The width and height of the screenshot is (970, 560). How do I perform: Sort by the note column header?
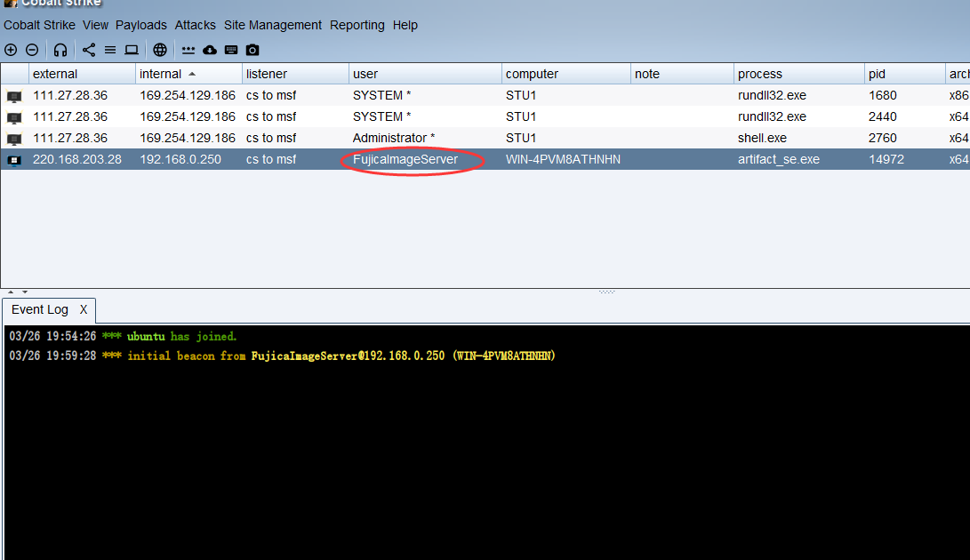pyautogui.click(x=682, y=74)
